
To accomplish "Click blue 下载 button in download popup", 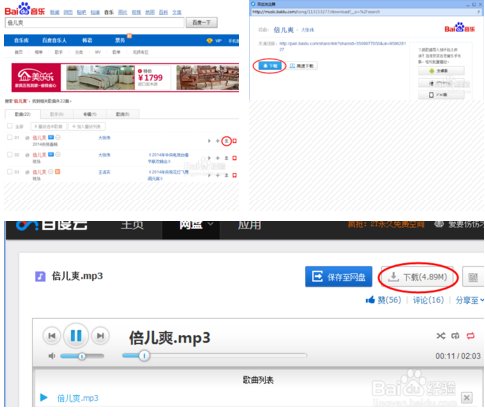I will (270, 66).
